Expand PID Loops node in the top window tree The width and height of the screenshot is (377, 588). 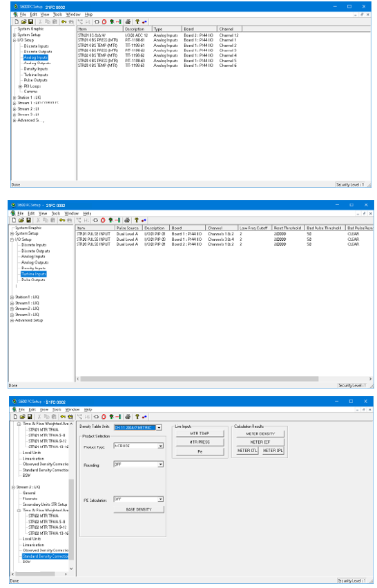pyautogui.click(x=20, y=86)
